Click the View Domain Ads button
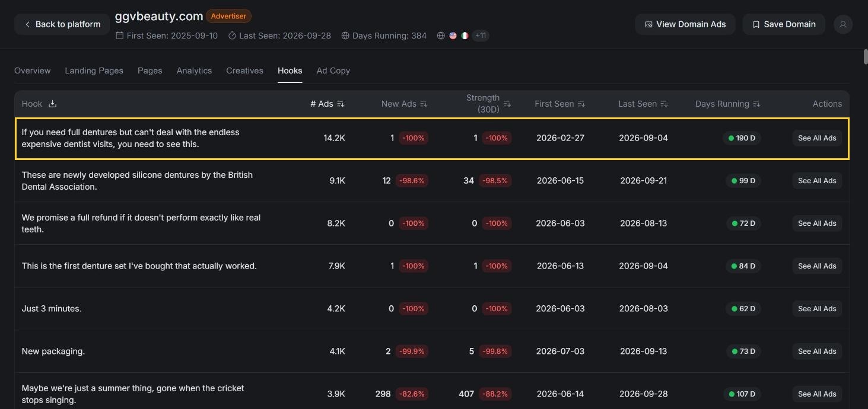 click(x=685, y=24)
